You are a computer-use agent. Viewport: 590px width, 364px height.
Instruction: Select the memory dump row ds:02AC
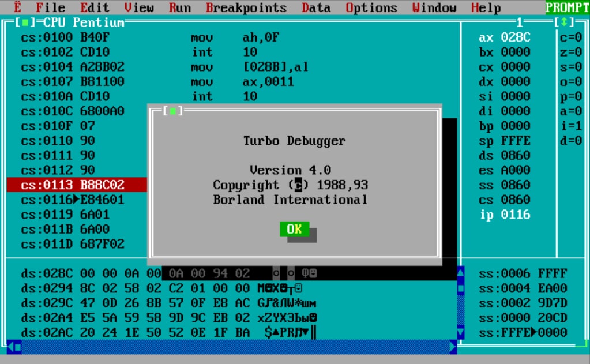[168, 332]
